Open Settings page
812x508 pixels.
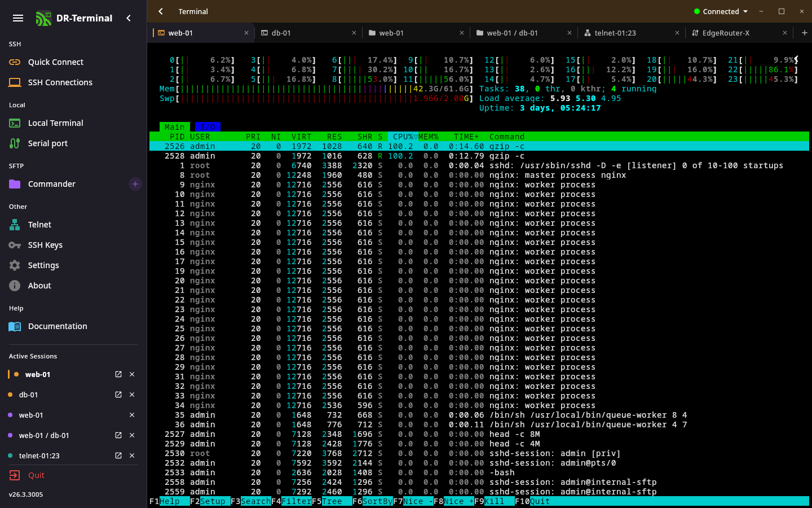[73, 265]
